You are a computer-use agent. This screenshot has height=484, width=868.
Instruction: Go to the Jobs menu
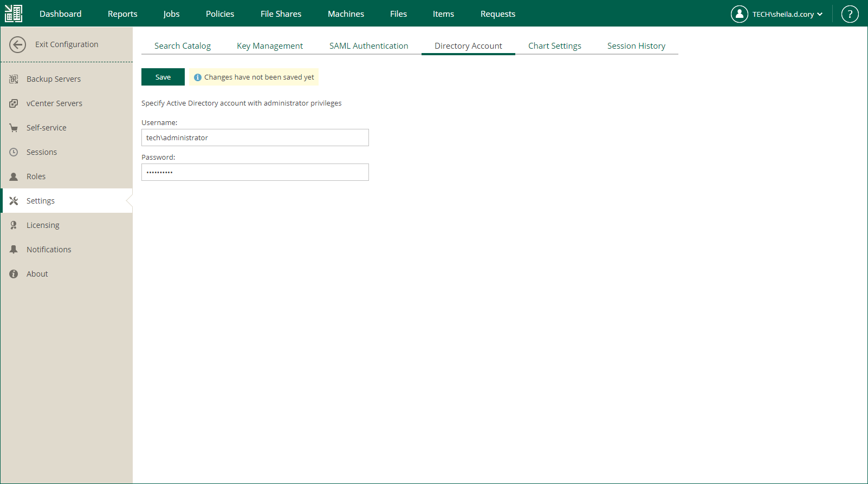171,14
